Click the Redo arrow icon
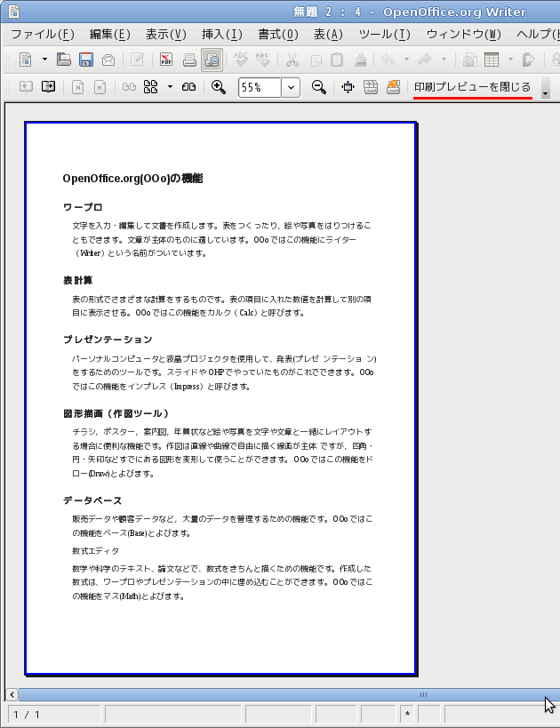Image resolution: width=560 pixels, height=728 pixels. [425, 60]
